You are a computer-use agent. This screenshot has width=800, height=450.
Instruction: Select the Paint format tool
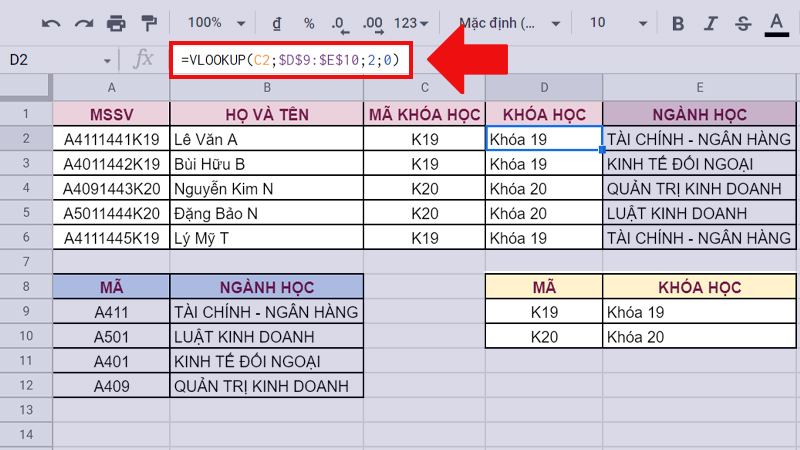tap(149, 22)
